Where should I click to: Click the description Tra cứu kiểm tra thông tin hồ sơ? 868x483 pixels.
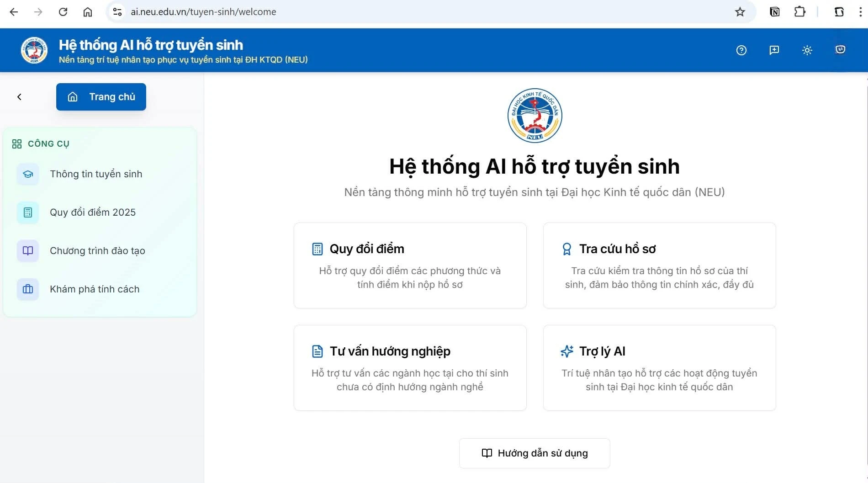(660, 278)
